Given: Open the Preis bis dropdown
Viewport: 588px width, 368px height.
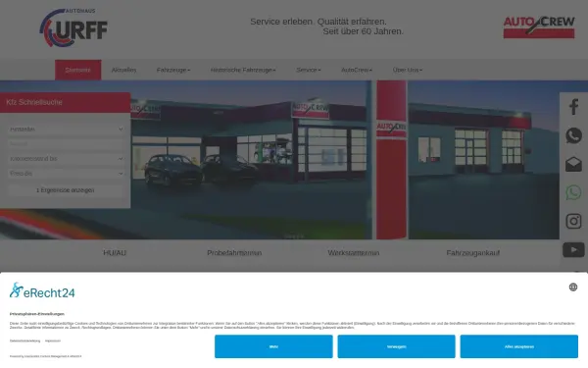Looking at the screenshot, I should click(66, 174).
